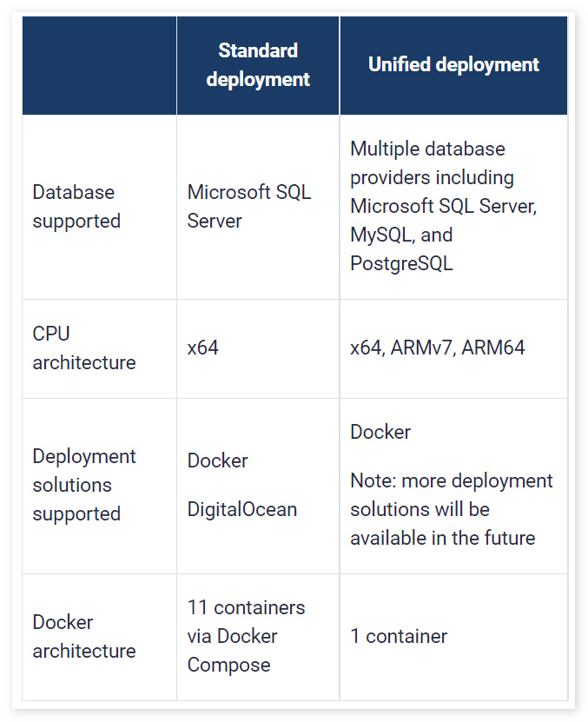Click "Microsoft SQL Server" in the Standard deployment column
This screenshot has height=722, width=588.
click(x=248, y=207)
